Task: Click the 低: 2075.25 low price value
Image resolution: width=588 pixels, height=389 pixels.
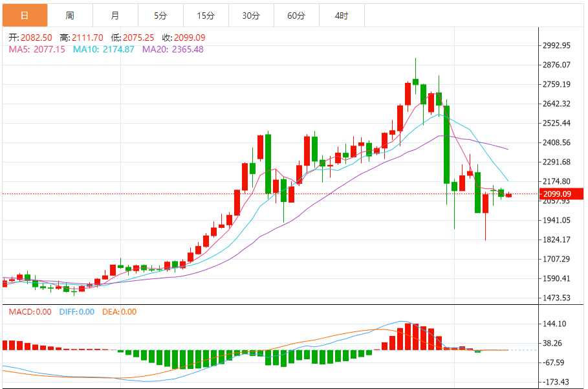Action: pyautogui.click(x=133, y=38)
